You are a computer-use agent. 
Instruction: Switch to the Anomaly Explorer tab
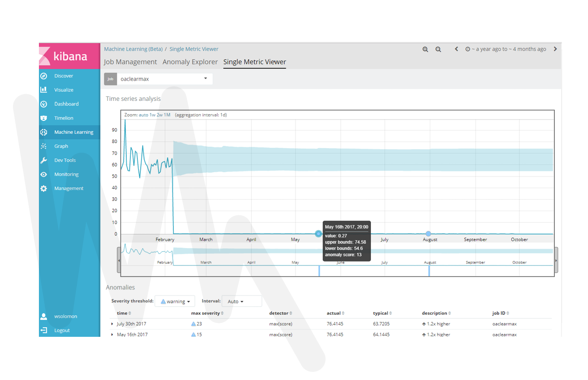click(191, 61)
